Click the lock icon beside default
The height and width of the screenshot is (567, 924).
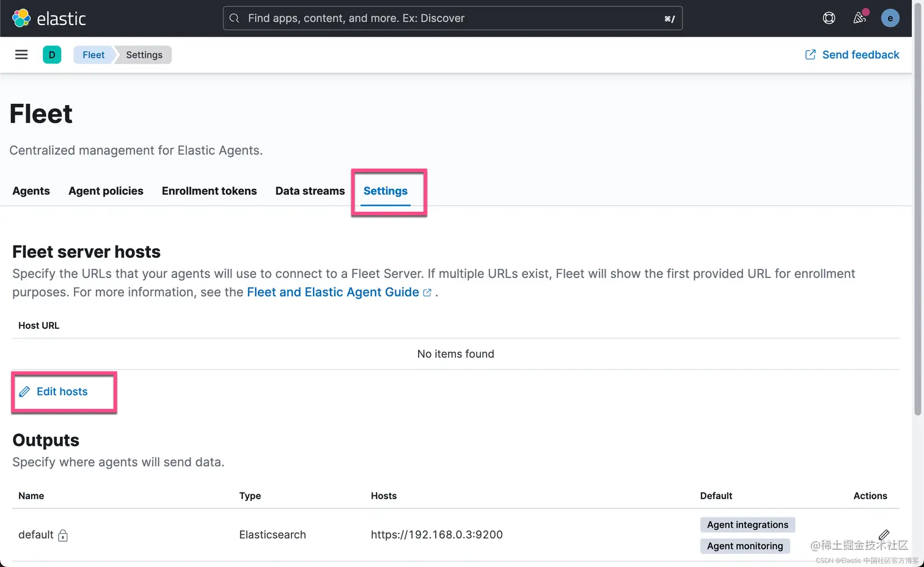pyautogui.click(x=63, y=536)
